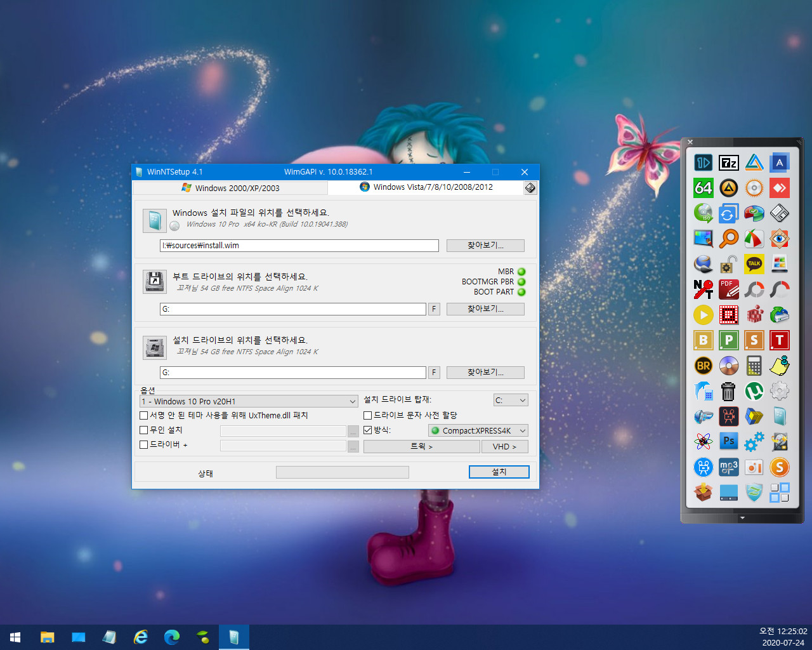Click the BOOT PART green status indicator

click(x=521, y=292)
